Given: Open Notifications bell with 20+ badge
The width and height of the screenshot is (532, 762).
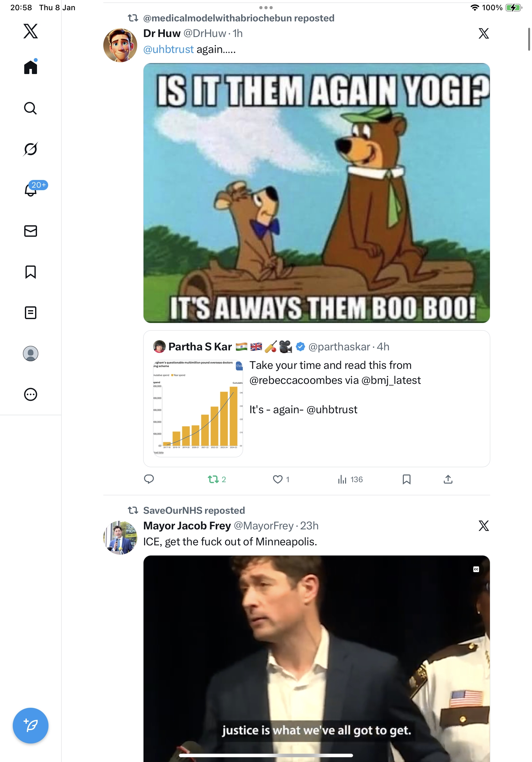Looking at the screenshot, I should [x=31, y=190].
